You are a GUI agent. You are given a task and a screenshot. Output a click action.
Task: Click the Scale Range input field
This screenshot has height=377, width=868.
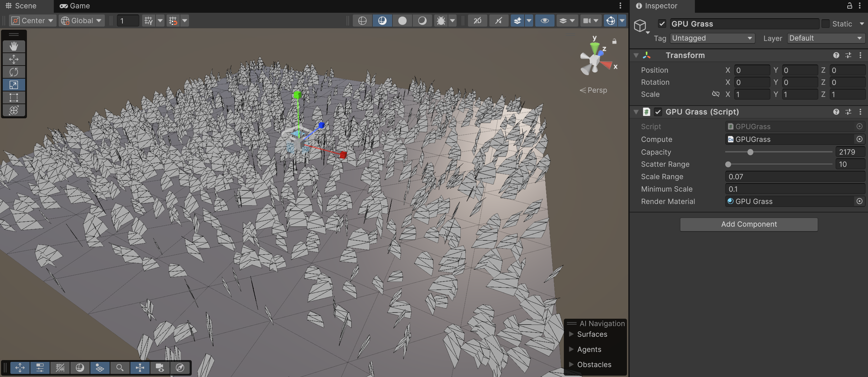[795, 177]
